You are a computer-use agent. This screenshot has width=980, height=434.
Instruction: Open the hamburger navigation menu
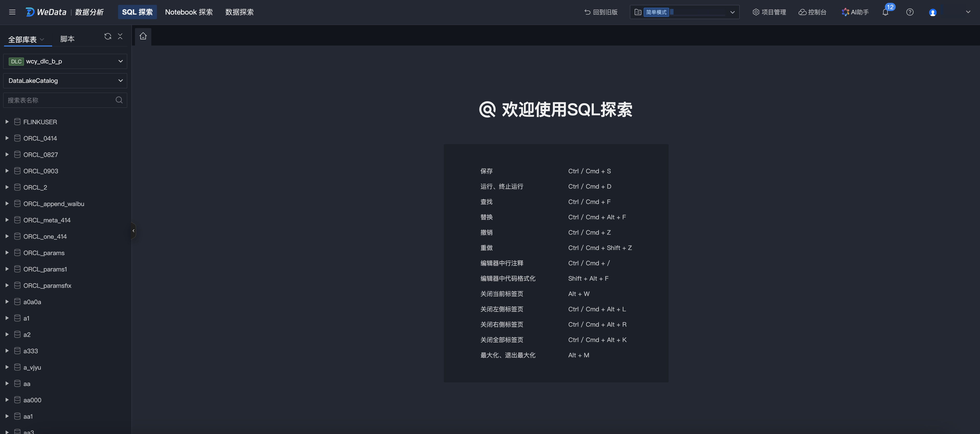tap(12, 12)
